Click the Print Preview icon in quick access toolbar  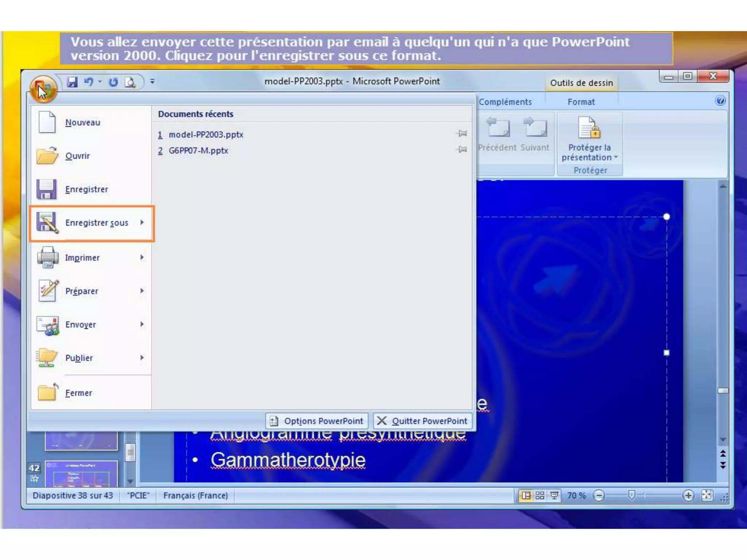[x=130, y=82]
